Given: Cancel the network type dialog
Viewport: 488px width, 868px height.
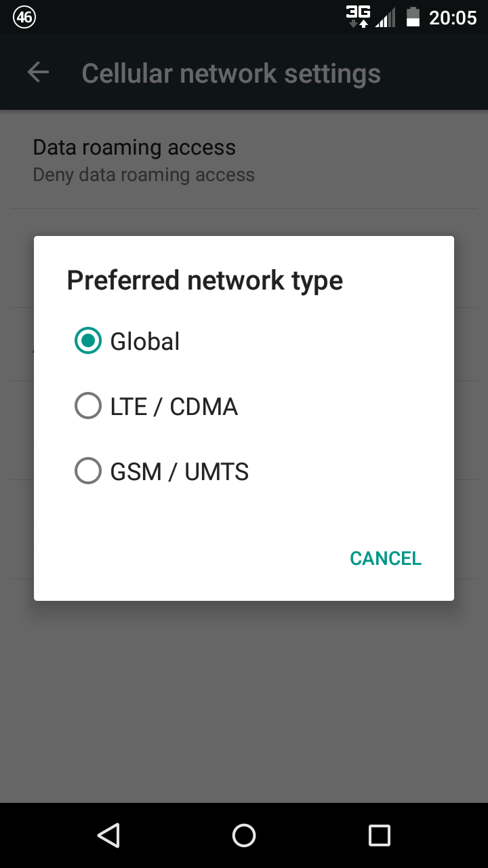Looking at the screenshot, I should [385, 558].
